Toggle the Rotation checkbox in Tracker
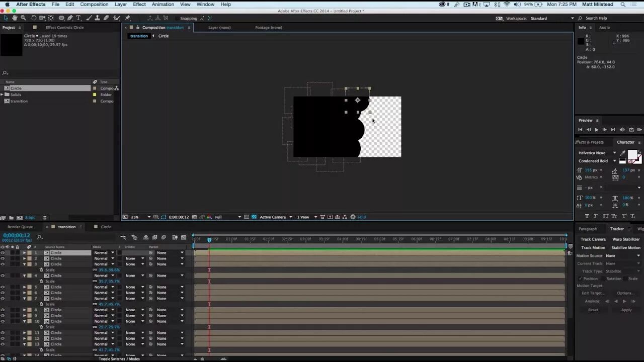Screen dimensions: 644x362 [x=603, y=279]
